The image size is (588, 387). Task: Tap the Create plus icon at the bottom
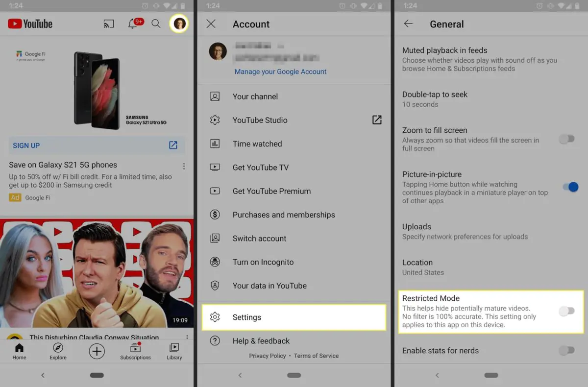tap(96, 351)
